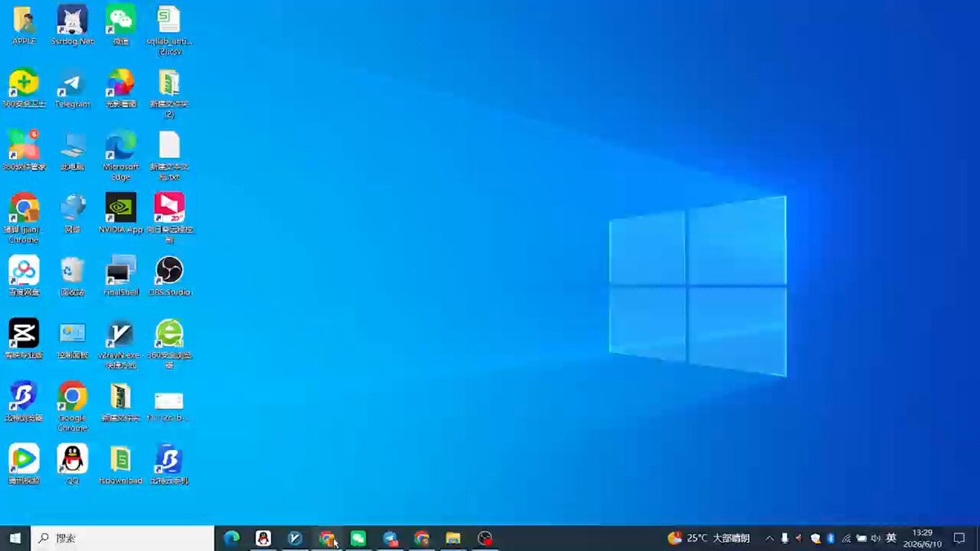
Task: Select the colorful image viewer shortcut
Action: (x=121, y=88)
